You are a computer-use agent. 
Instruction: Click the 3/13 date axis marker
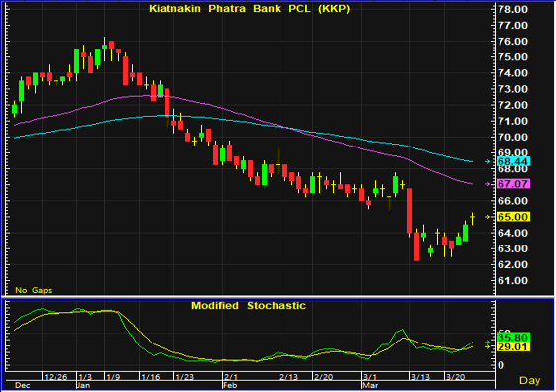tap(421, 377)
